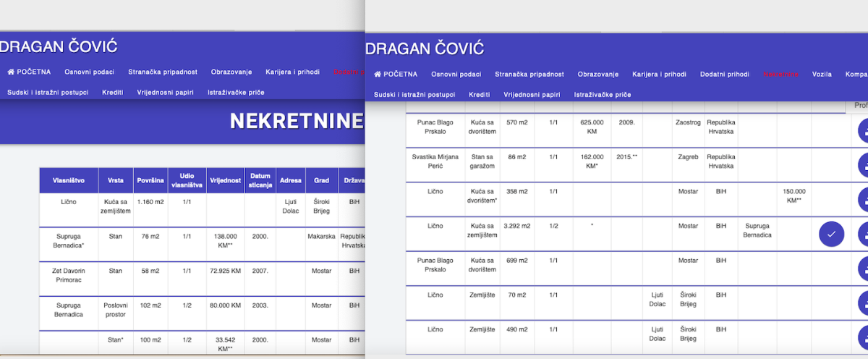Open Stranačka pripadnost in the left window
The image size is (868, 359).
(163, 72)
